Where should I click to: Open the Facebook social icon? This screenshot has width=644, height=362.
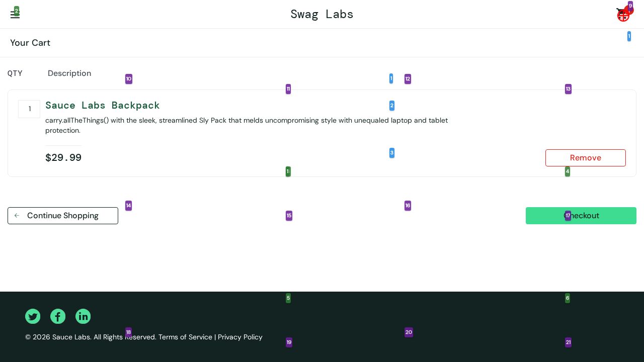58,316
